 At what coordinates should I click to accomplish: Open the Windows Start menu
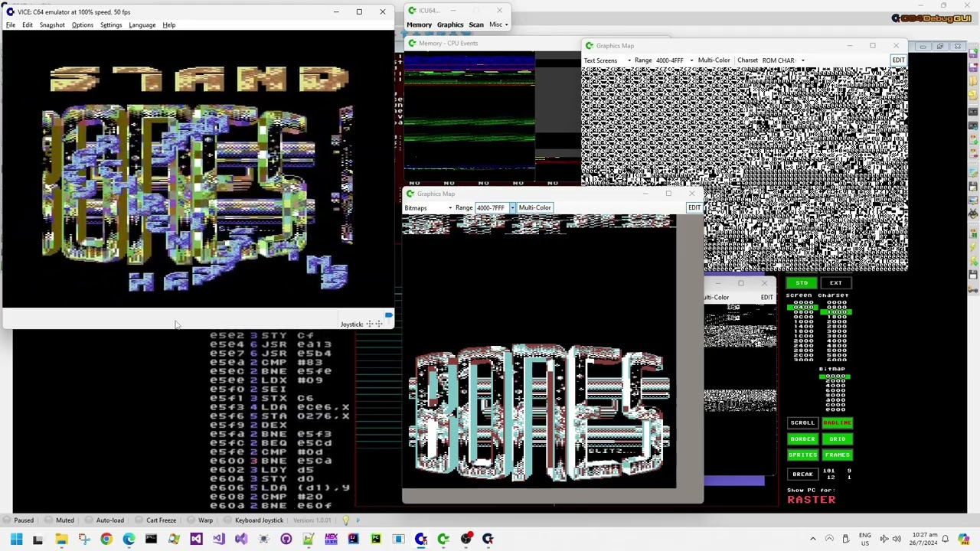[16, 539]
